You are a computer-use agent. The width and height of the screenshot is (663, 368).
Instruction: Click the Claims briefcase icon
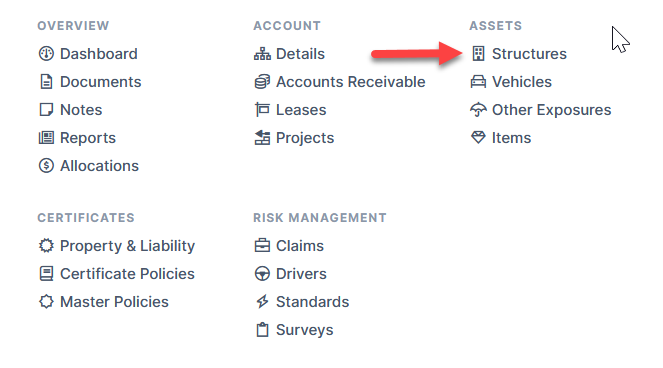coord(262,246)
